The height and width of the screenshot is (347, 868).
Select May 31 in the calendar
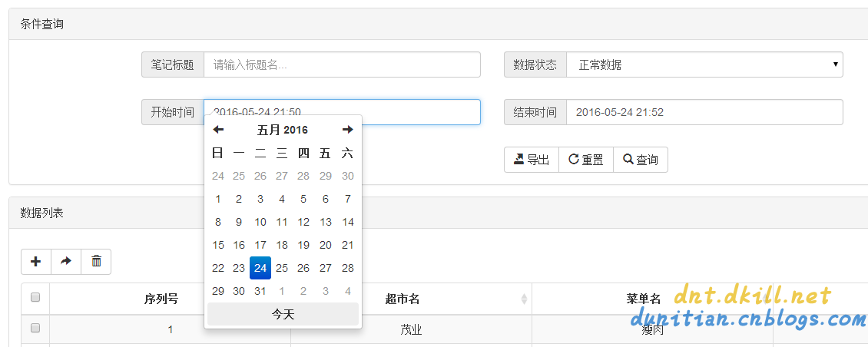[260, 290]
